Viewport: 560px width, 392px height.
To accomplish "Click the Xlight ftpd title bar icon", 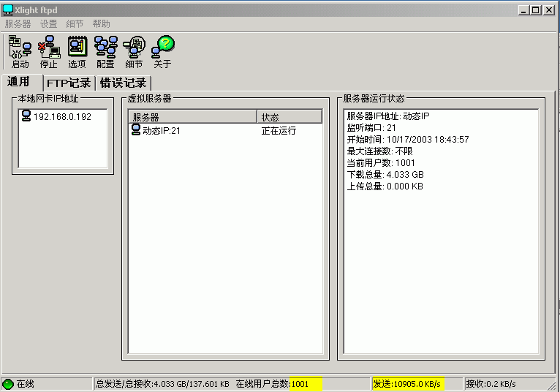I will coord(7,10).
